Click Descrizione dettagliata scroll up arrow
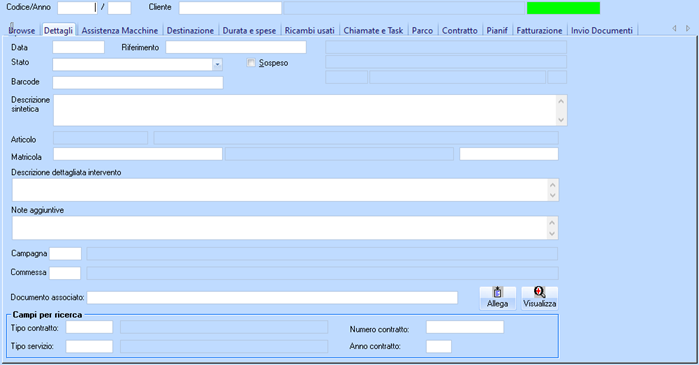This screenshot has width=699, height=365. tap(553, 185)
